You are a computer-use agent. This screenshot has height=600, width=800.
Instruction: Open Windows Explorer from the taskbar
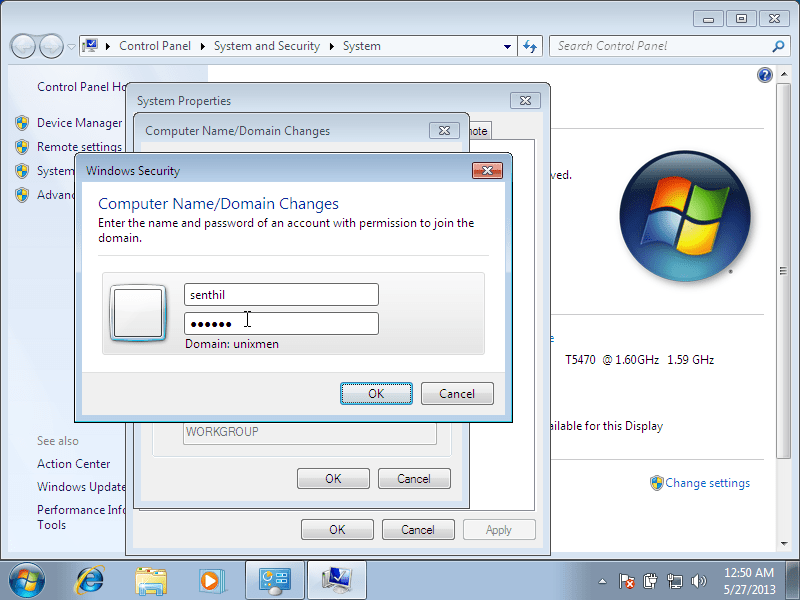point(151,580)
